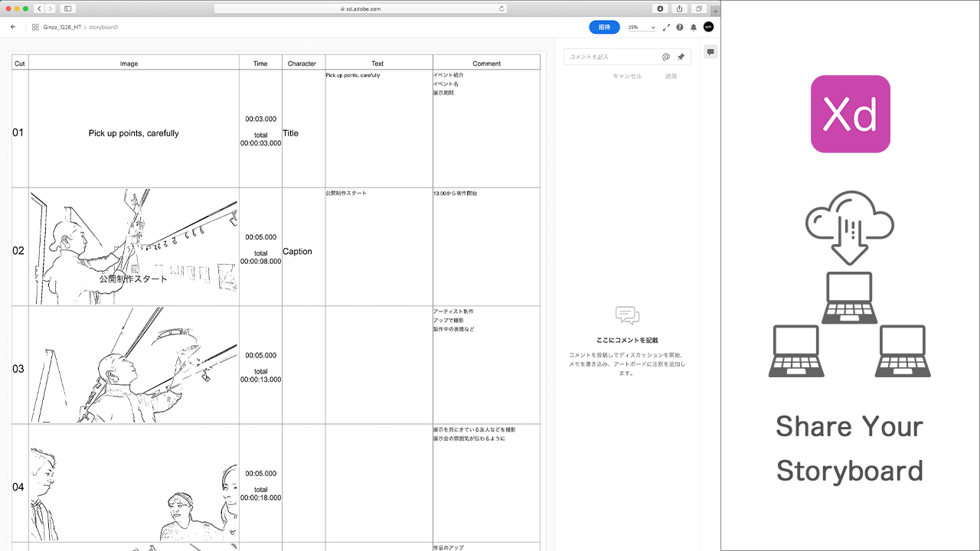This screenshot has width=980, height=551.
Task: Open the 25% zoom dropdown
Action: (642, 27)
